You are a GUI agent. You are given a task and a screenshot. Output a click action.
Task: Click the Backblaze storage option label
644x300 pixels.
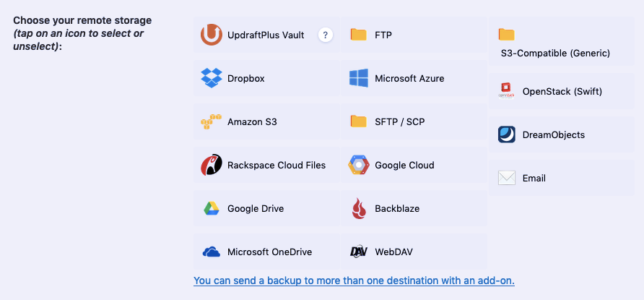pyautogui.click(x=397, y=208)
